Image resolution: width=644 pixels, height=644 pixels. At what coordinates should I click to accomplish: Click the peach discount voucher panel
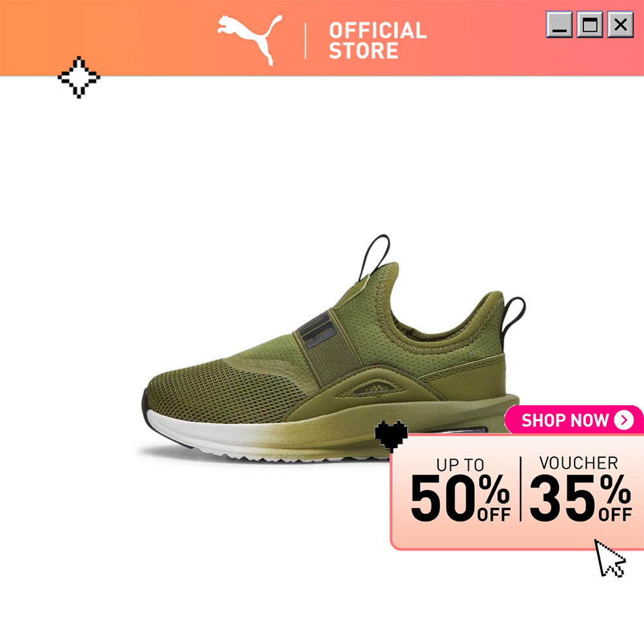coord(517,491)
